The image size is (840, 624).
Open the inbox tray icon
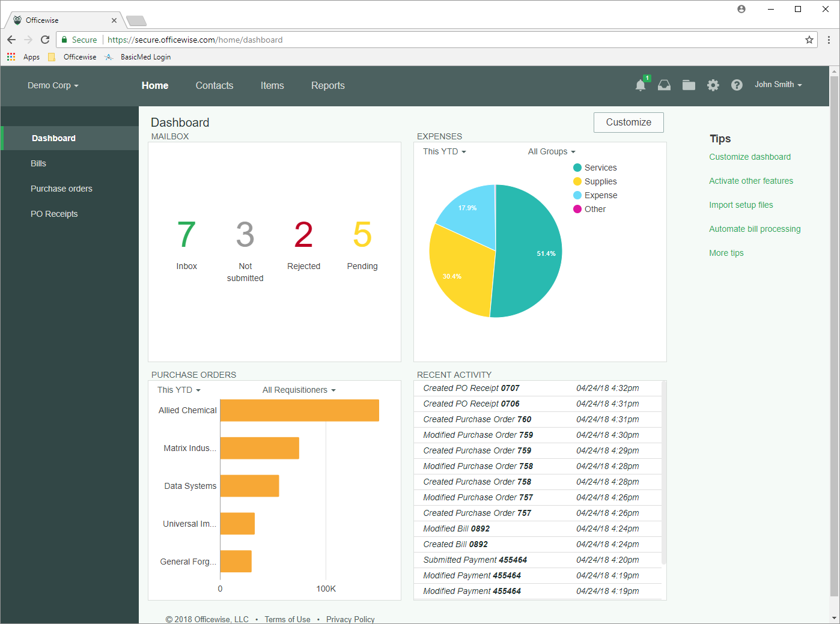click(x=664, y=85)
